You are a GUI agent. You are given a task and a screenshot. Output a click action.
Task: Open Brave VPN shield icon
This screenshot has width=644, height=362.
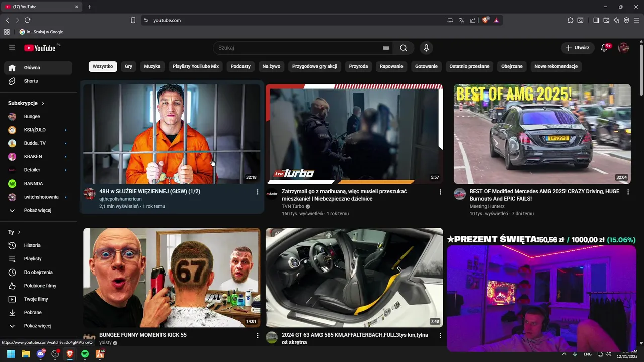[x=626, y=20]
